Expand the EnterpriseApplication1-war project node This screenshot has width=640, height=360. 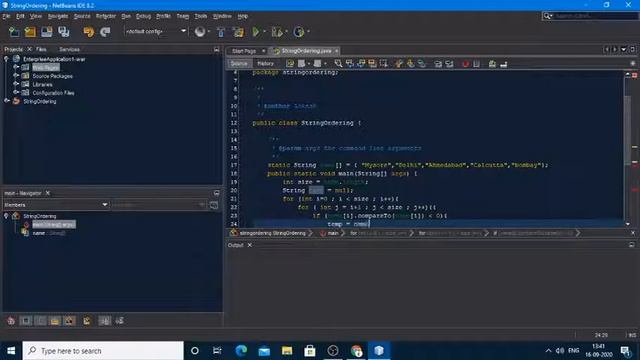6,59
